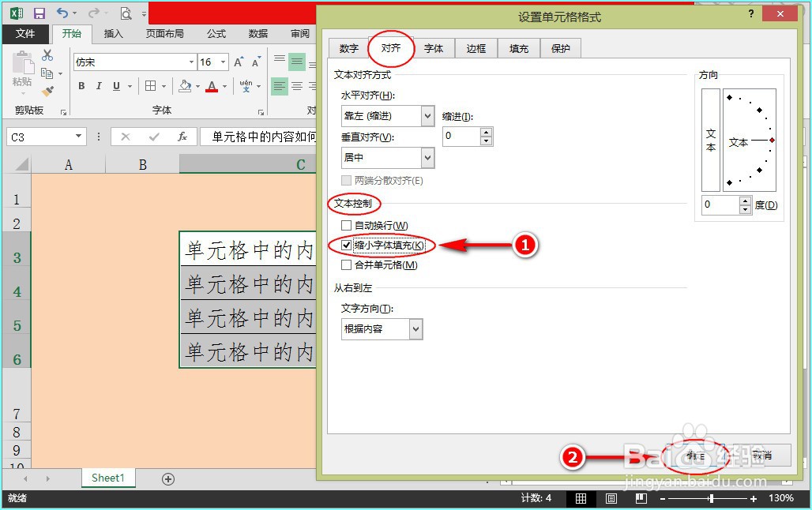812x510 pixels.
Task: Enable 自动换行 text wrapping
Action: point(346,225)
